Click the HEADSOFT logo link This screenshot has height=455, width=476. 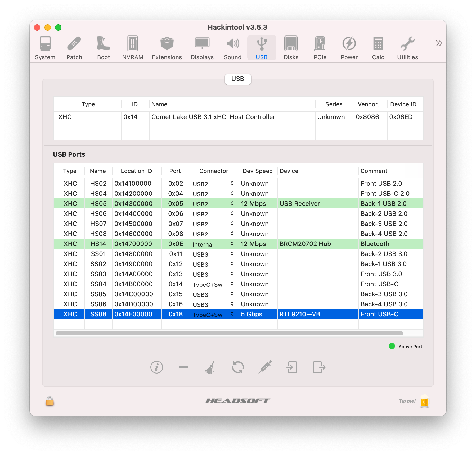[238, 401]
